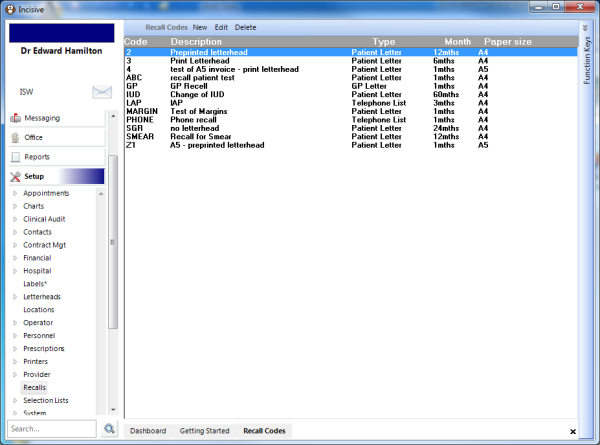Image resolution: width=600 pixels, height=445 pixels.
Task: Click the magnifier search icon
Action: click(x=109, y=429)
